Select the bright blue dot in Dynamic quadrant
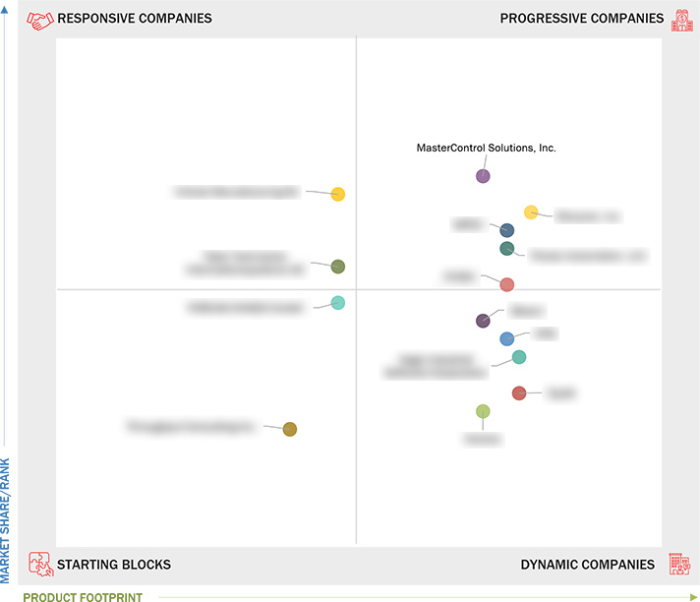 tap(506, 339)
